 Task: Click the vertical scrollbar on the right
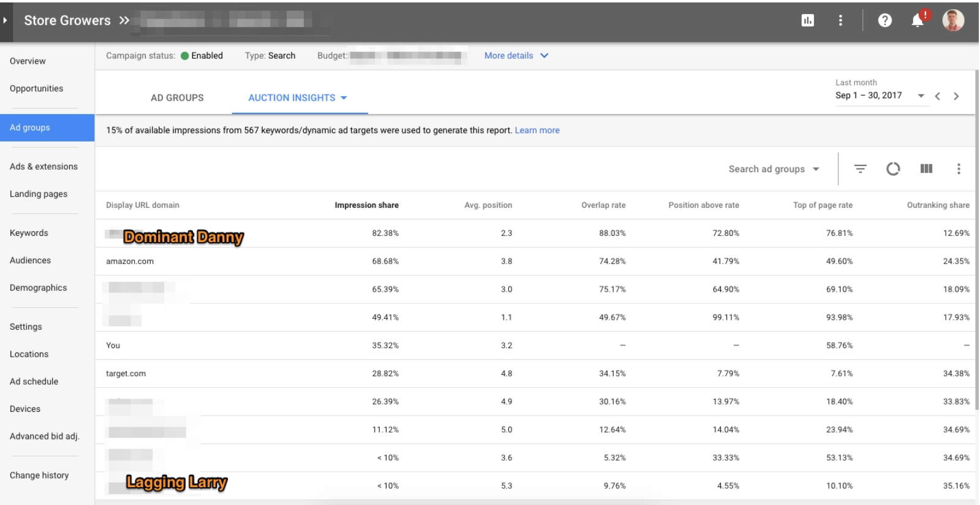(x=977, y=239)
